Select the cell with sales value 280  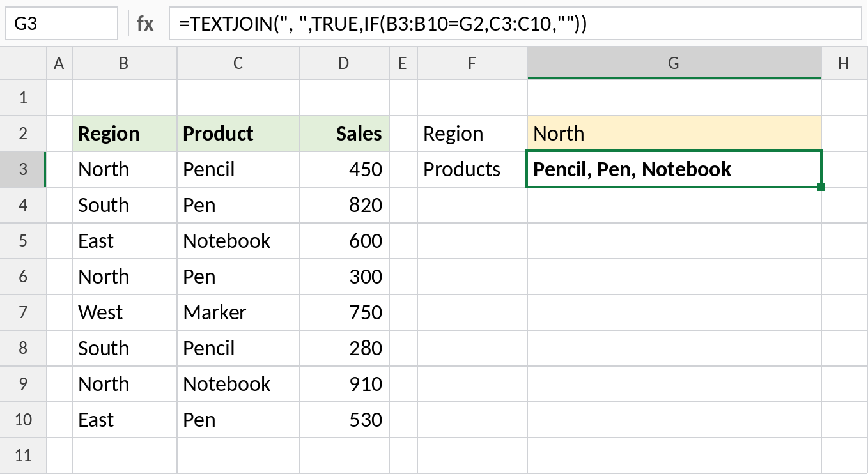(x=345, y=348)
